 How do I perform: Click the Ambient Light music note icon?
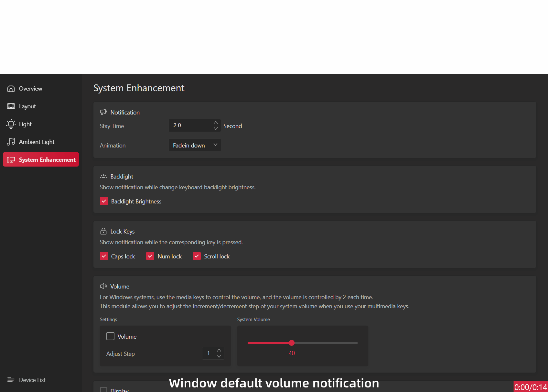(11, 142)
